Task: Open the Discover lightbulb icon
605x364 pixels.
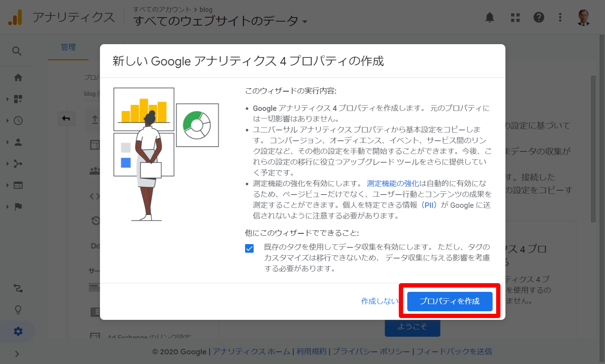Action: pos(18,310)
